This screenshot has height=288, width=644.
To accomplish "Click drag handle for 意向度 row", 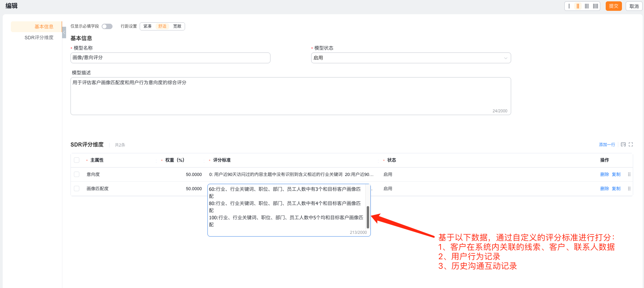I will [629, 175].
